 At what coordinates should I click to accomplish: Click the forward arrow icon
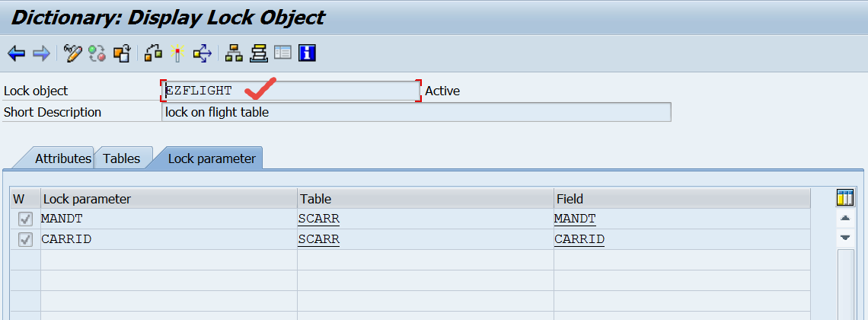pyautogui.click(x=41, y=53)
